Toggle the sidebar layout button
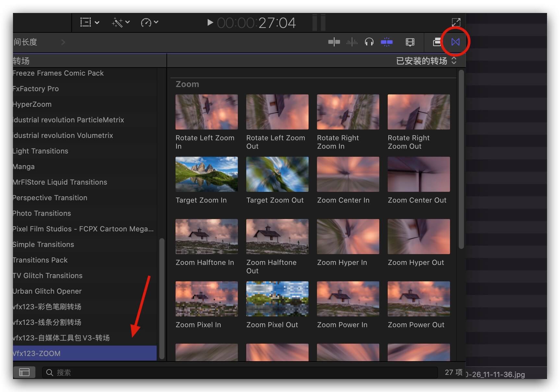This screenshot has width=560, height=392. click(x=24, y=372)
